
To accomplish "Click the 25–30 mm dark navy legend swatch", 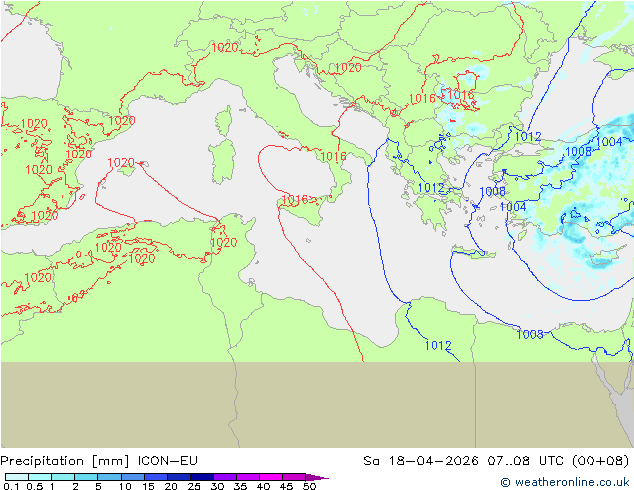I will point(202,477).
